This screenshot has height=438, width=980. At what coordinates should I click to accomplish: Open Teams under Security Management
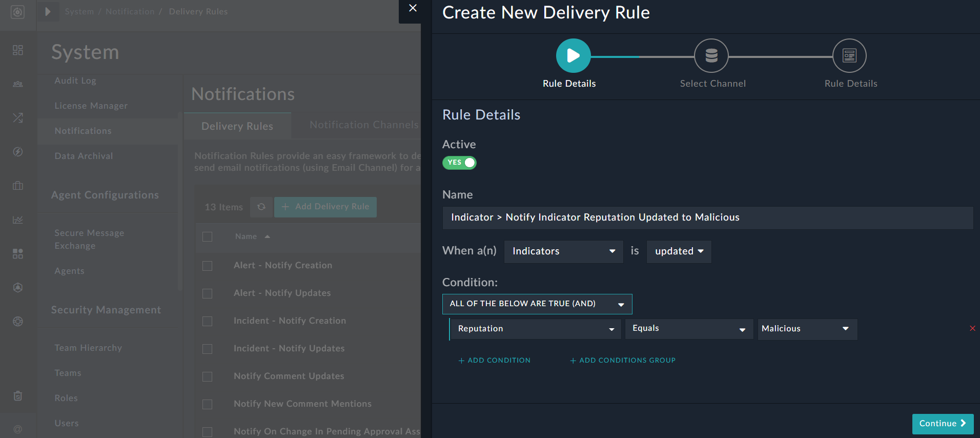click(68, 373)
